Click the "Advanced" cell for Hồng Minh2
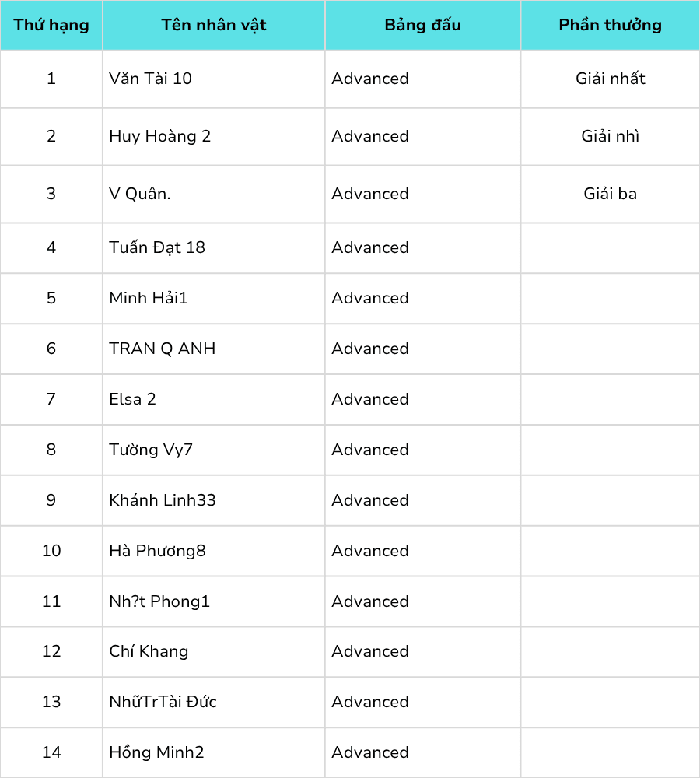Screen dimensions: 700x778 pos(370,752)
